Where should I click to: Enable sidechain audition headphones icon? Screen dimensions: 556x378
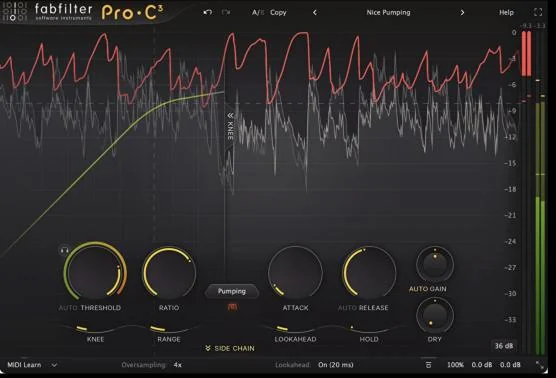pos(64,250)
